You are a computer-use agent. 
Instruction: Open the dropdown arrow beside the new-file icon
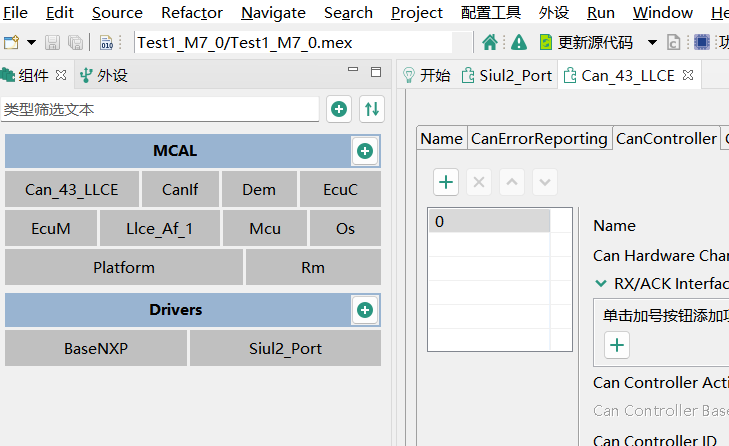point(31,43)
